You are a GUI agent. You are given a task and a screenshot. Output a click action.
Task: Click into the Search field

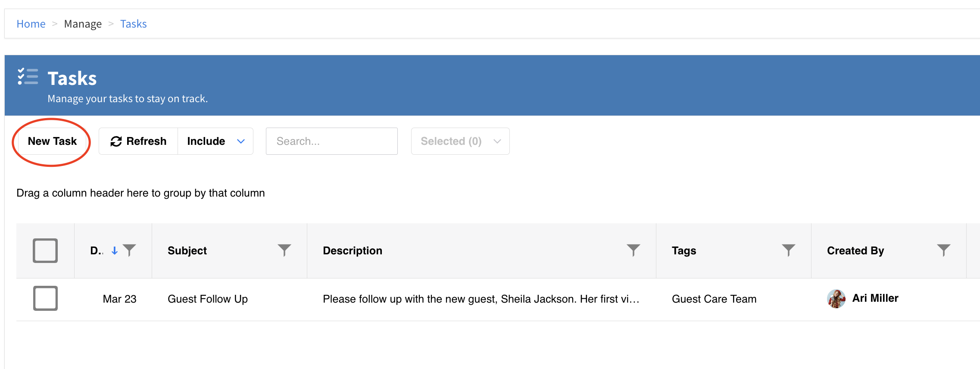tap(331, 141)
